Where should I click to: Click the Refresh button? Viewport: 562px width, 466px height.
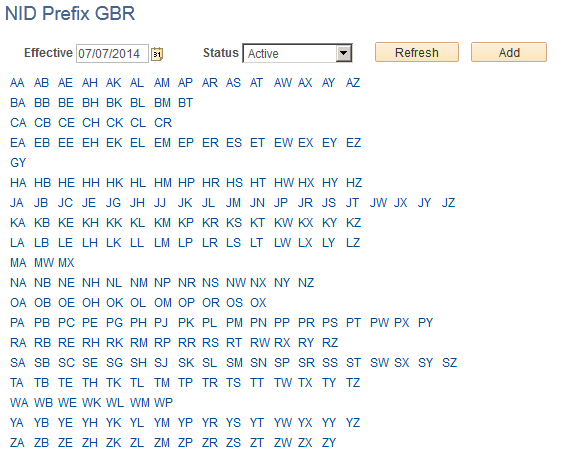pyautogui.click(x=417, y=52)
